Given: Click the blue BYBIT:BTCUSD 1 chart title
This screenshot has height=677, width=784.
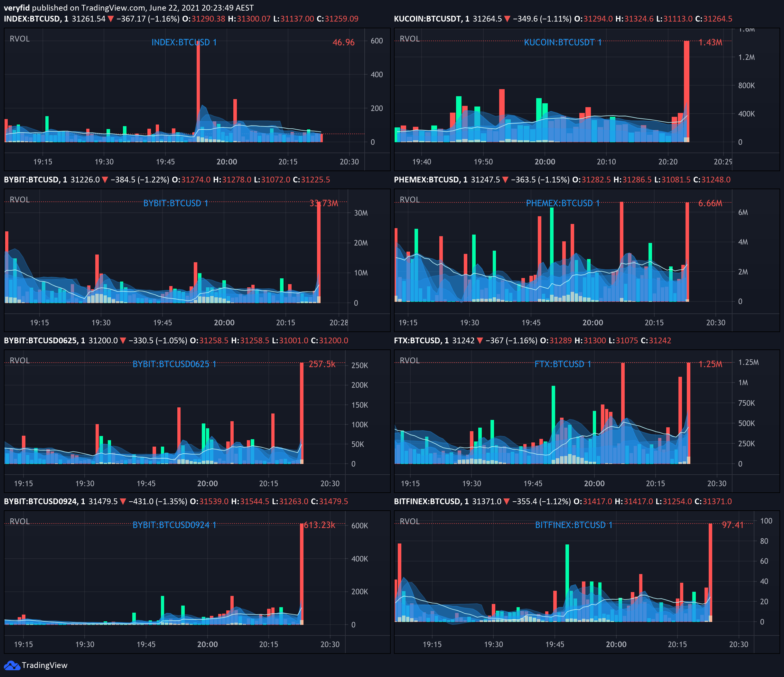Looking at the screenshot, I should click(176, 203).
